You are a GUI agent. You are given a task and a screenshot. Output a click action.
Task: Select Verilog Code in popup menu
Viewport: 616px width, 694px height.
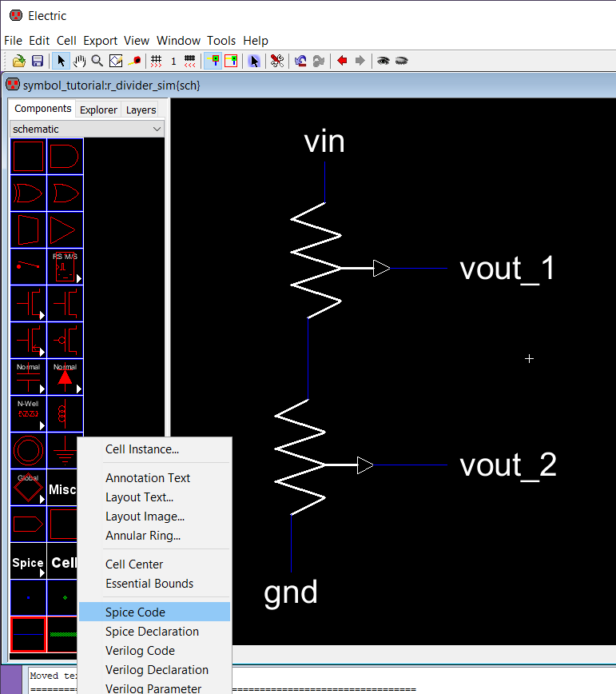tap(155, 651)
